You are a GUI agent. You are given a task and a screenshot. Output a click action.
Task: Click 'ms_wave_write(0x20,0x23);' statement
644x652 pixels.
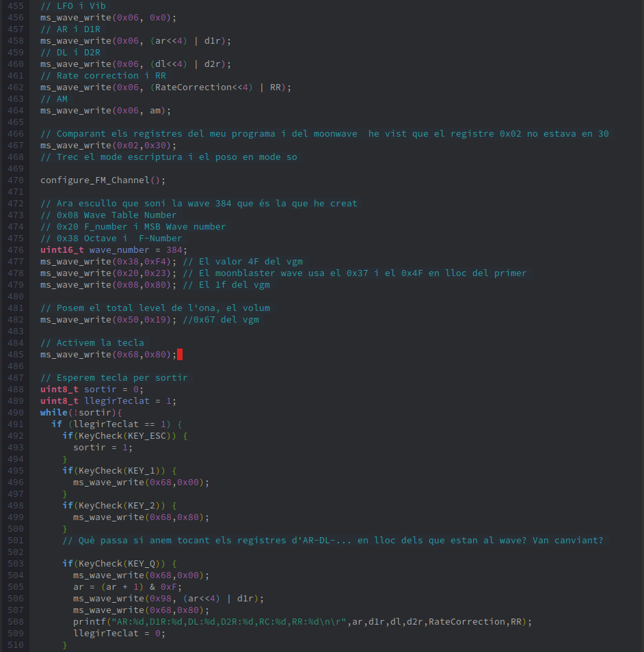click(108, 273)
